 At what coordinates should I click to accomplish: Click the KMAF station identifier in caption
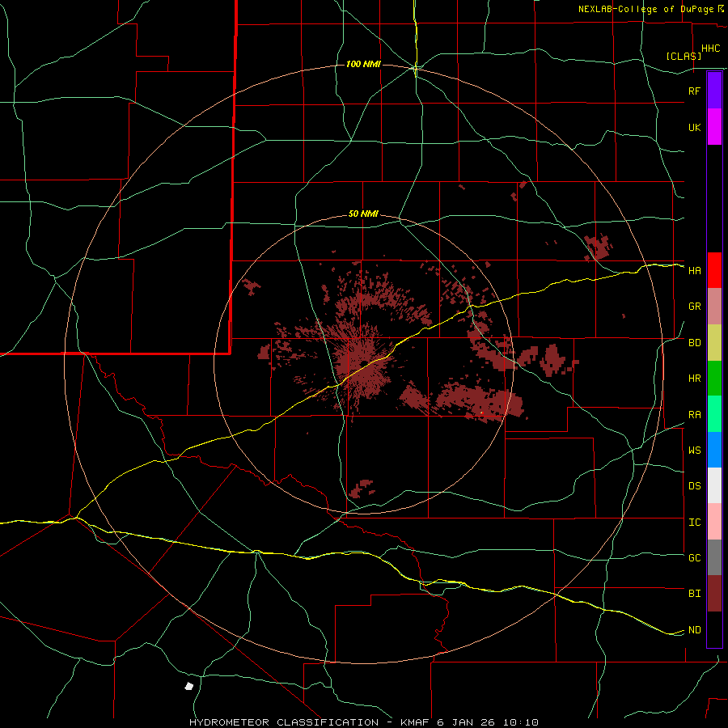(x=416, y=722)
